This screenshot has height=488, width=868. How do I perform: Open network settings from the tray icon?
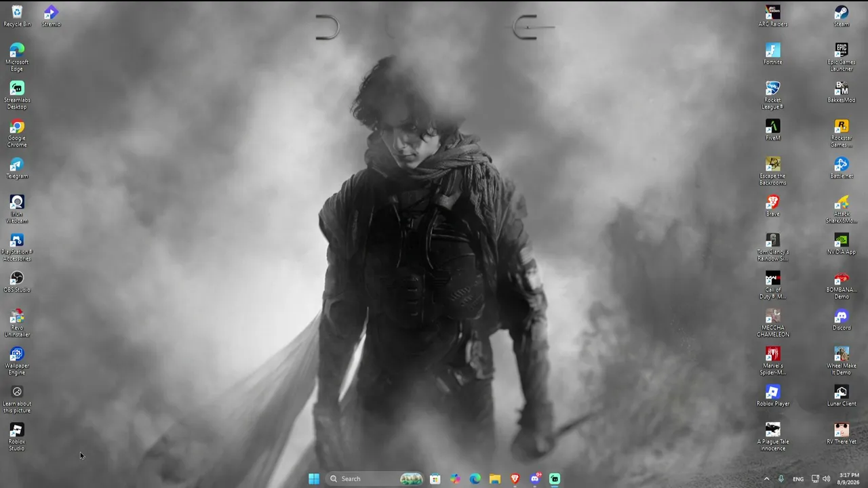click(815, 479)
